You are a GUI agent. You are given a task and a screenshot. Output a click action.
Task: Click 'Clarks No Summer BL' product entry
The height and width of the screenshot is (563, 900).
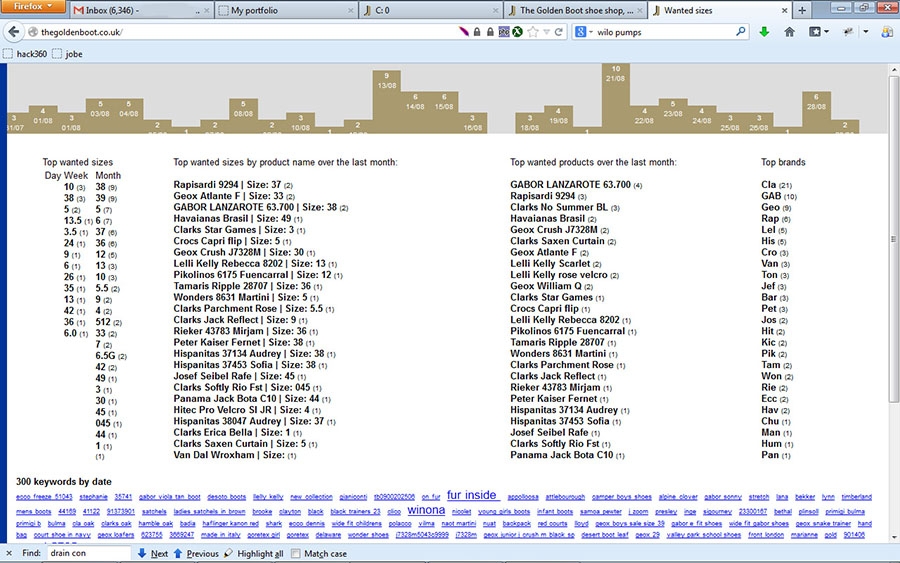(565, 207)
